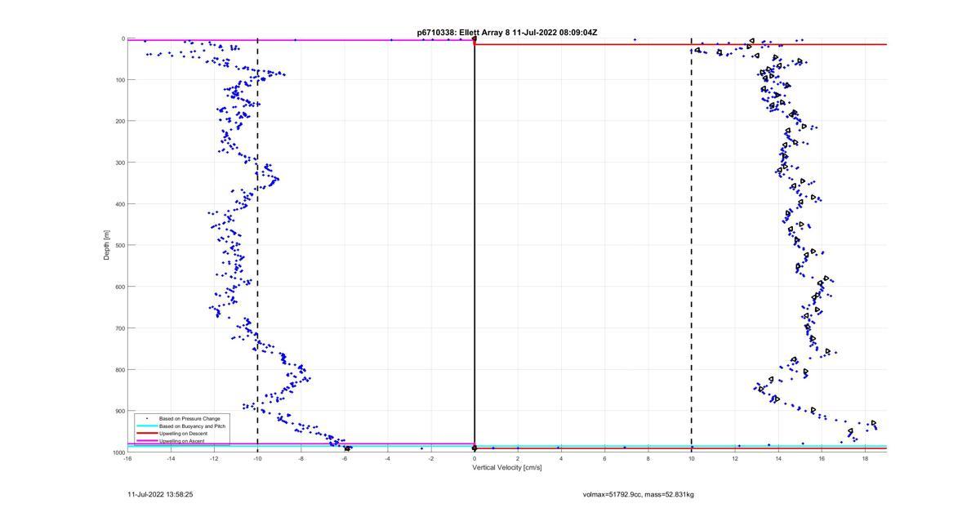Select legend entry 'Upwelling on Descent'
The image size is (980, 508).
(184, 434)
